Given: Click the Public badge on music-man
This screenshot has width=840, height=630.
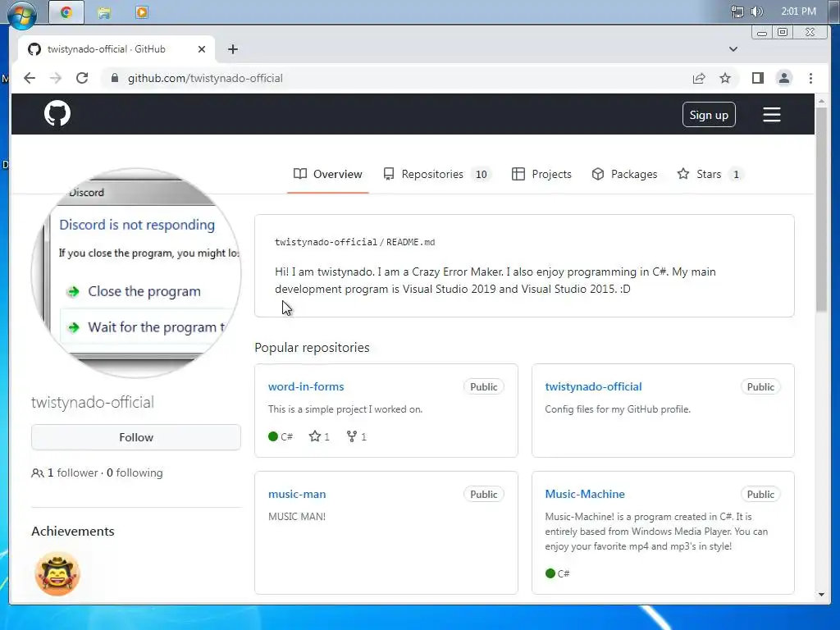Looking at the screenshot, I should tap(483, 495).
